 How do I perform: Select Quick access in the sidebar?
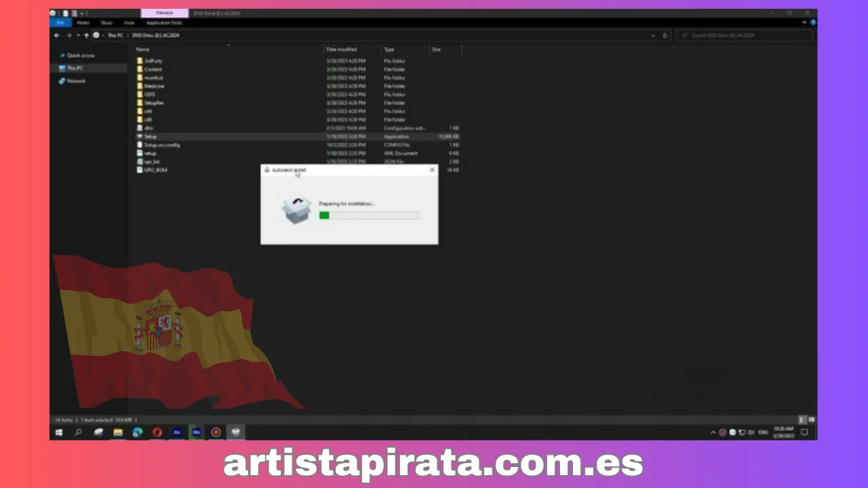coord(81,55)
